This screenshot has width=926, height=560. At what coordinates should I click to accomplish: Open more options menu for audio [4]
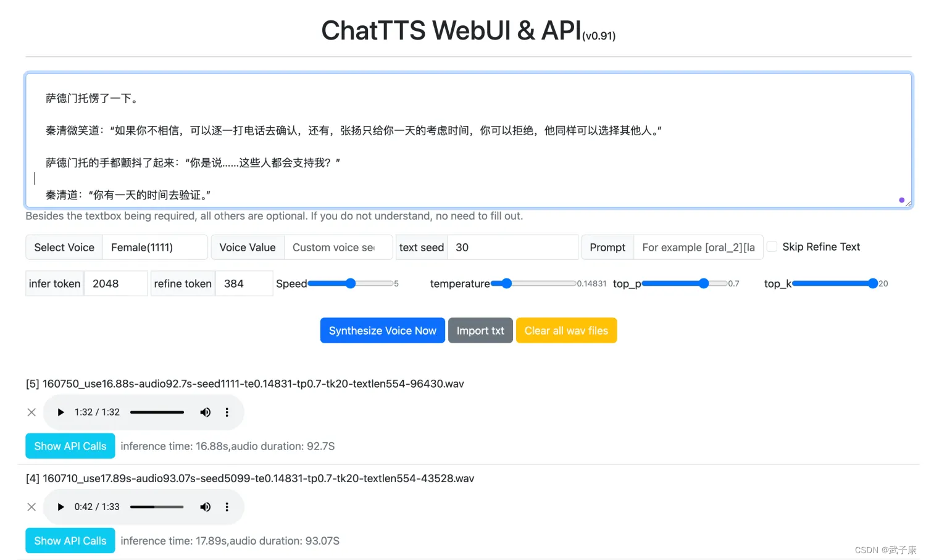click(x=227, y=507)
